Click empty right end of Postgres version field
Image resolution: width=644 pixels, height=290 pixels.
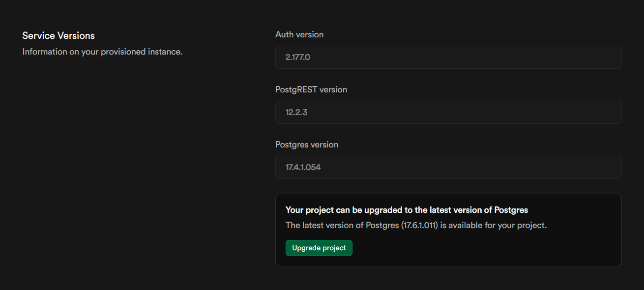click(x=590, y=168)
